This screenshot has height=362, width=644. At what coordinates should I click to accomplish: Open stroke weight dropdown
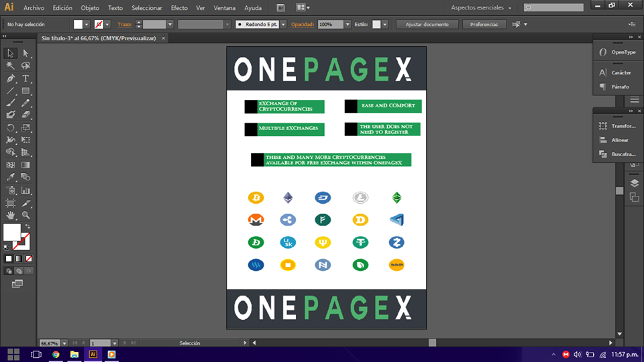170,25
